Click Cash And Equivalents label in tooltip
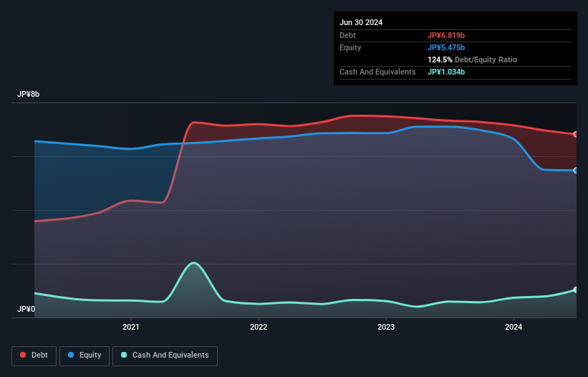This screenshot has height=377, width=588. 377,72
